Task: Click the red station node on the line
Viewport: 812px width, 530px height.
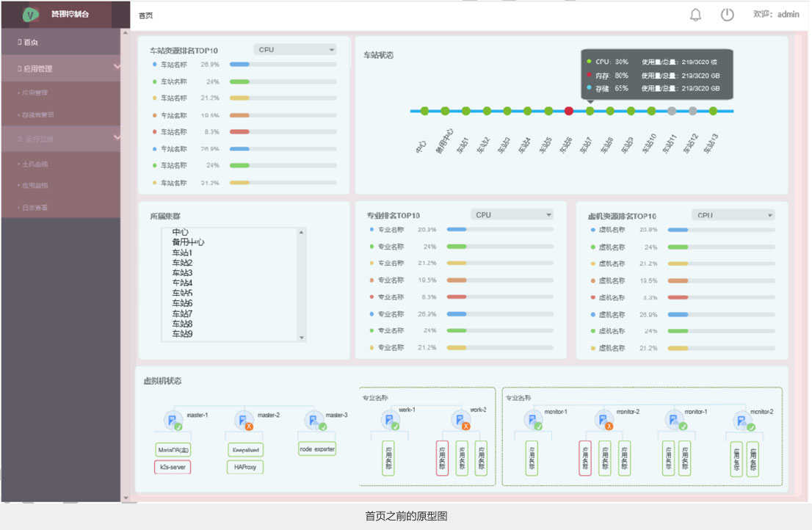Action: pyautogui.click(x=568, y=111)
